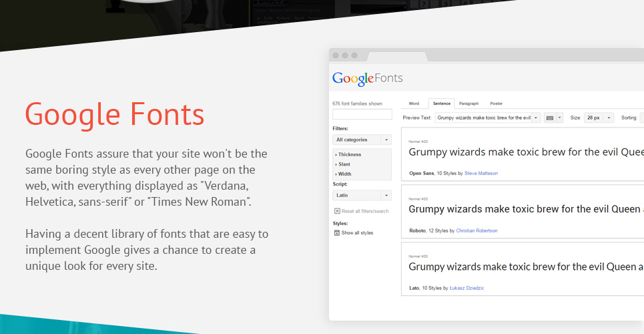
Task: Click the Lato font name
Action: click(414, 289)
